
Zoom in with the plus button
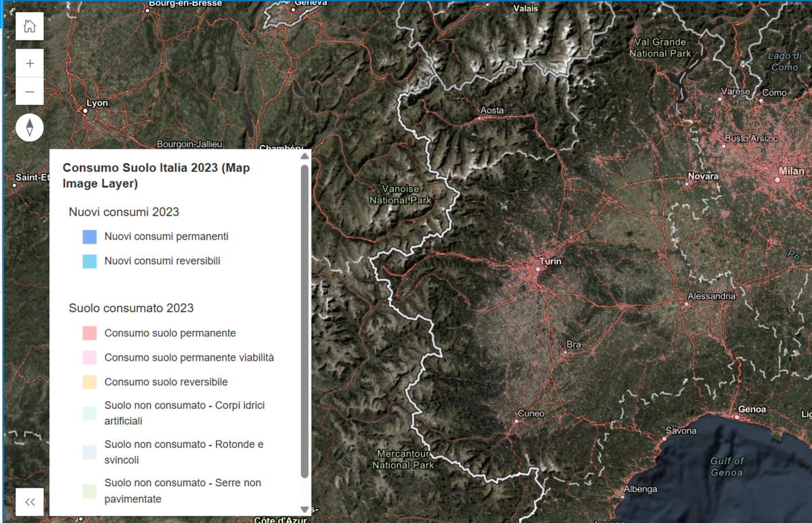click(x=29, y=63)
